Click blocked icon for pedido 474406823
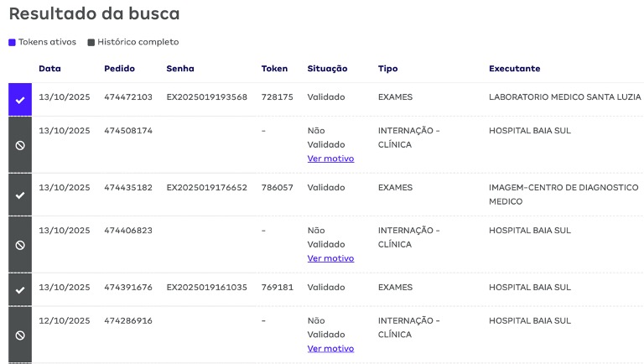Image resolution: width=644 pixels, height=364 pixels. [20, 245]
